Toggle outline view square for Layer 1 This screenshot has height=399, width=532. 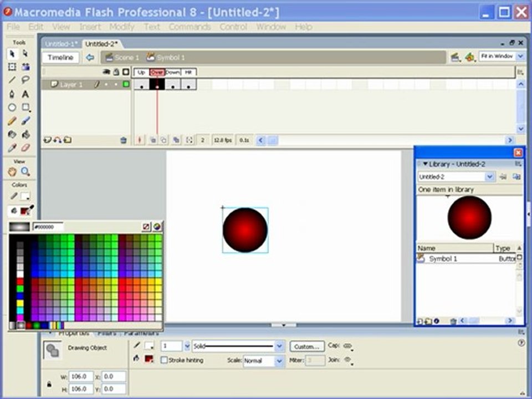click(x=126, y=84)
